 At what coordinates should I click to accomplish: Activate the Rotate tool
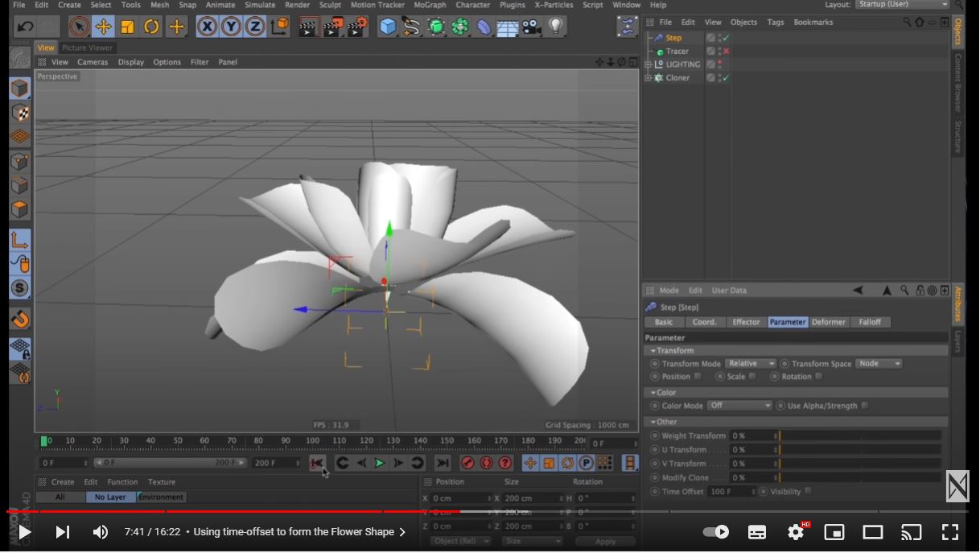151,27
